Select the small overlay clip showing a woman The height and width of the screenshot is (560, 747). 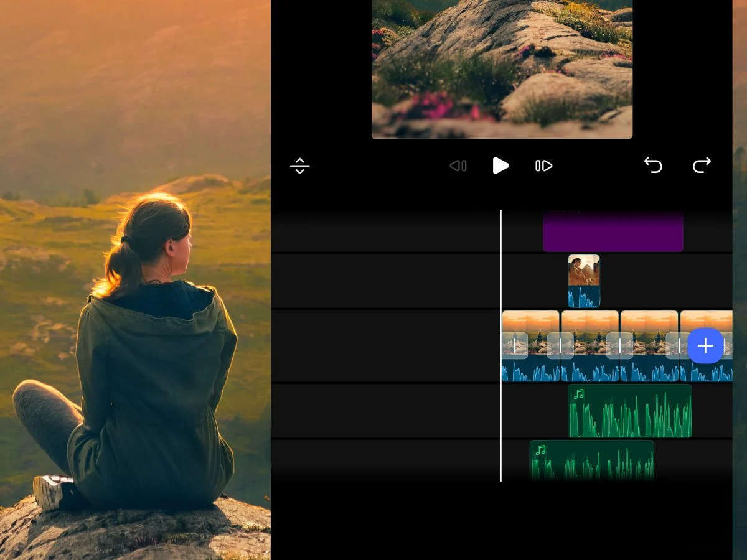pyautogui.click(x=584, y=281)
